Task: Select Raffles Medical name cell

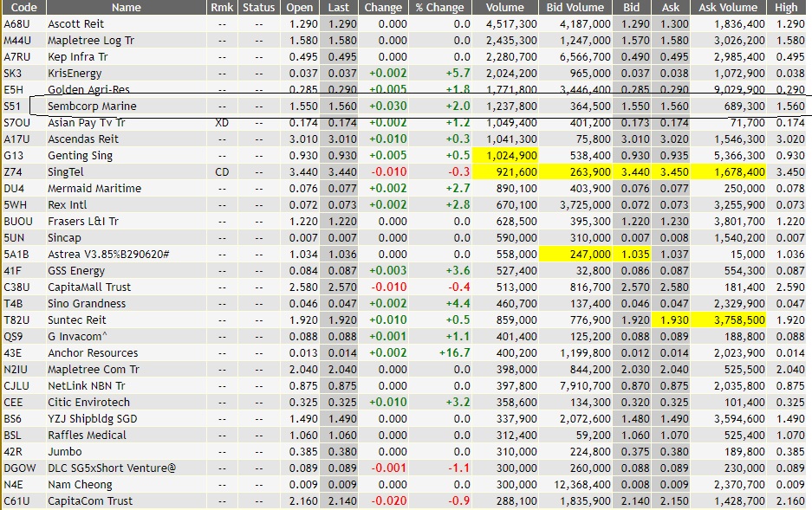Action: tap(87, 435)
